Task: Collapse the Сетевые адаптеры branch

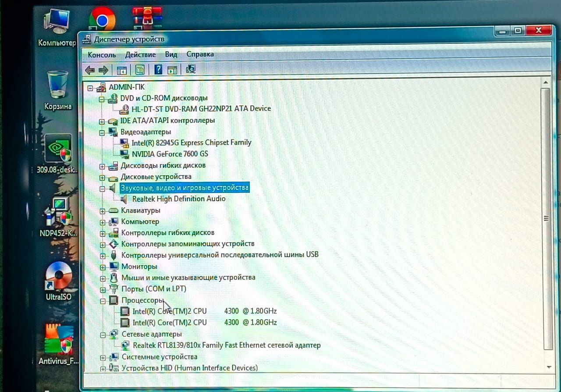Action: (x=102, y=335)
